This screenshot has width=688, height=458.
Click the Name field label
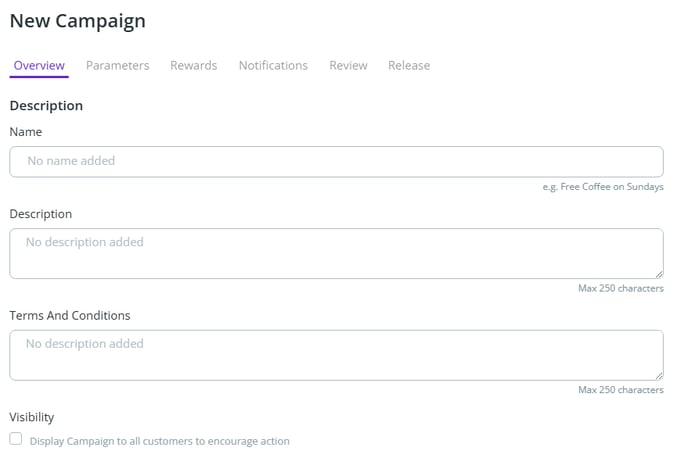[26, 131]
